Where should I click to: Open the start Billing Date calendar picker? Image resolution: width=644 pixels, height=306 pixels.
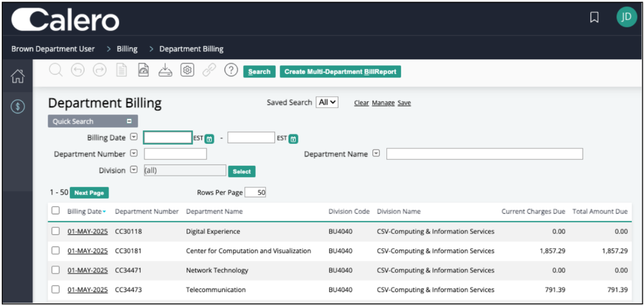pos(209,139)
